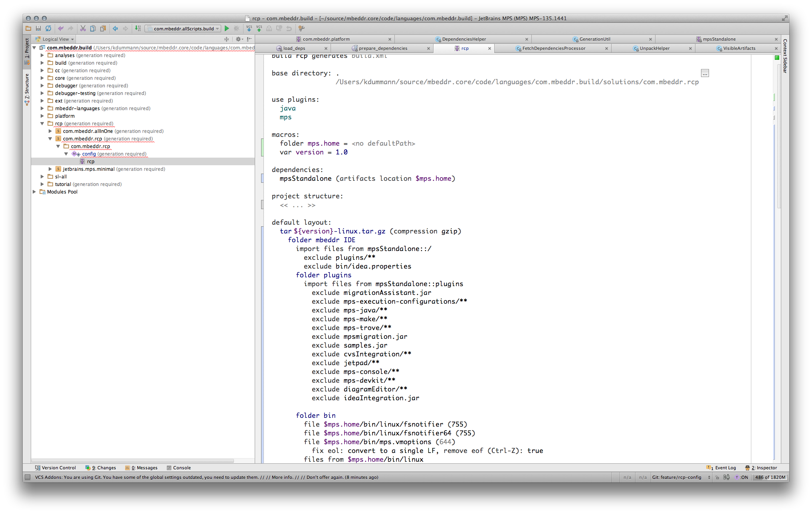Click the Synchronize refresh icon
This screenshot has height=514, width=812.
tap(48, 28)
